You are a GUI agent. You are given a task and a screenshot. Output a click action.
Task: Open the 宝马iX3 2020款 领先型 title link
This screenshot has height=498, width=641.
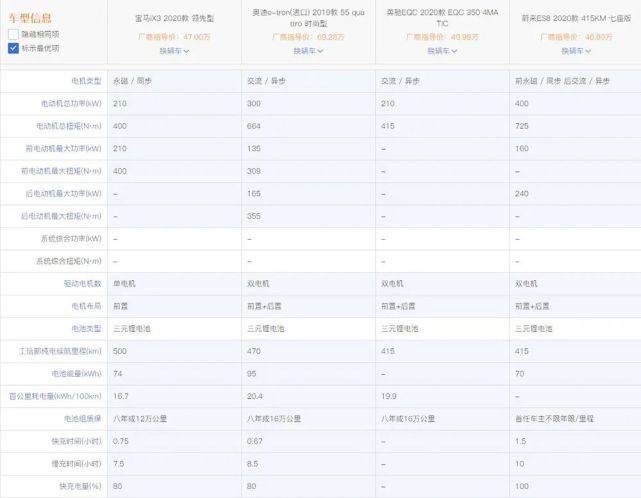tap(174, 18)
